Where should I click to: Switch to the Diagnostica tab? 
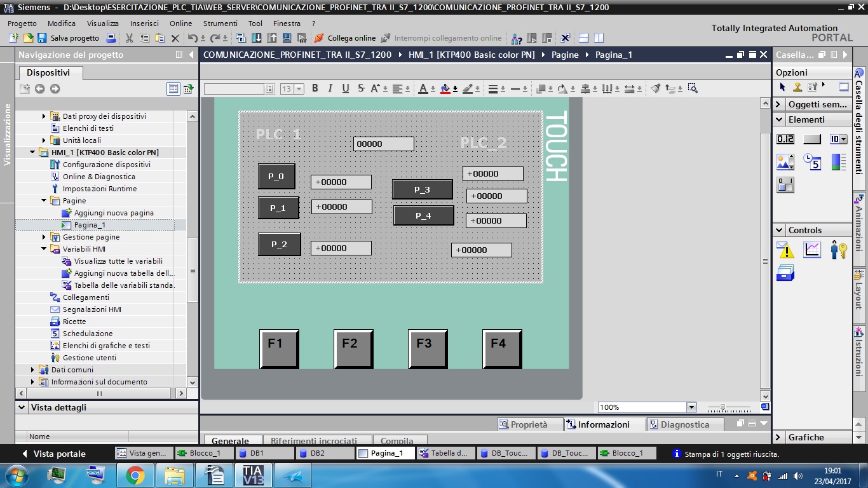684,424
